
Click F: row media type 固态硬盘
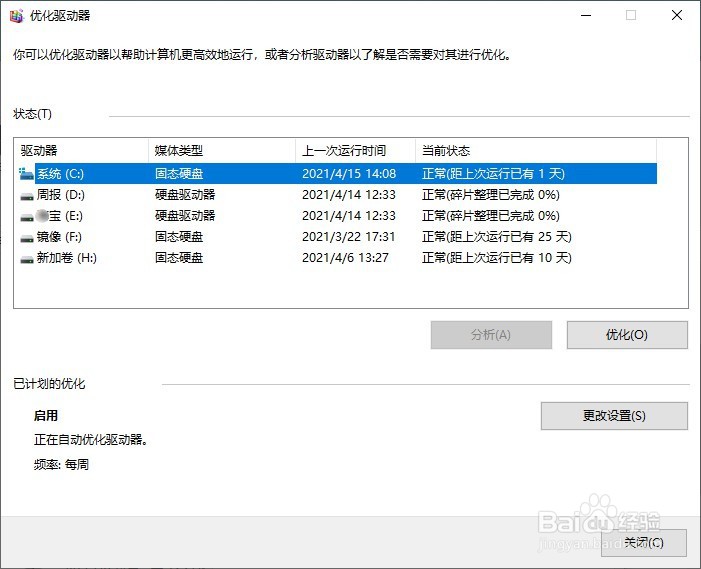(x=179, y=237)
